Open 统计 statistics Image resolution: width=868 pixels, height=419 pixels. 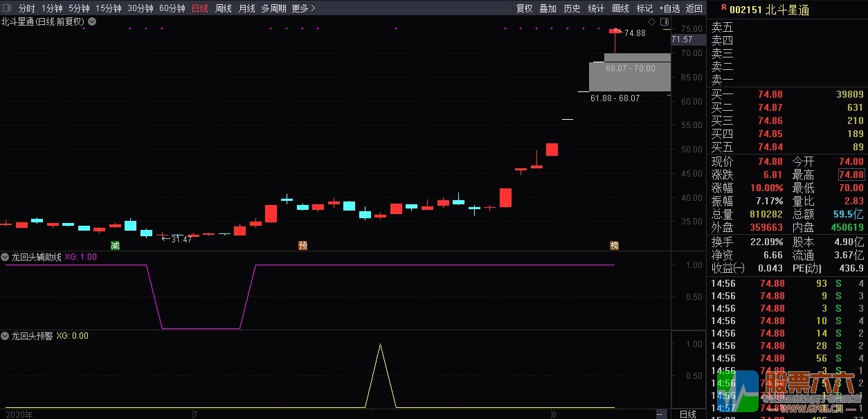[x=596, y=8]
